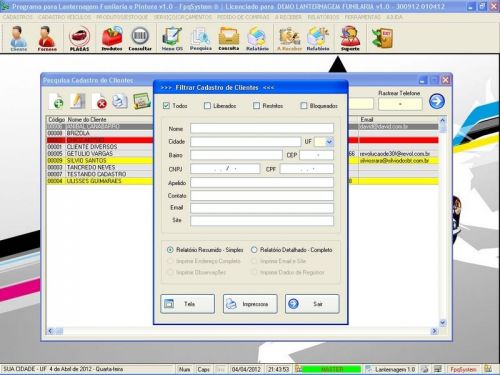Open the Fornecedores toolbar icon
The image size is (500, 375).
pyautogui.click(x=47, y=38)
